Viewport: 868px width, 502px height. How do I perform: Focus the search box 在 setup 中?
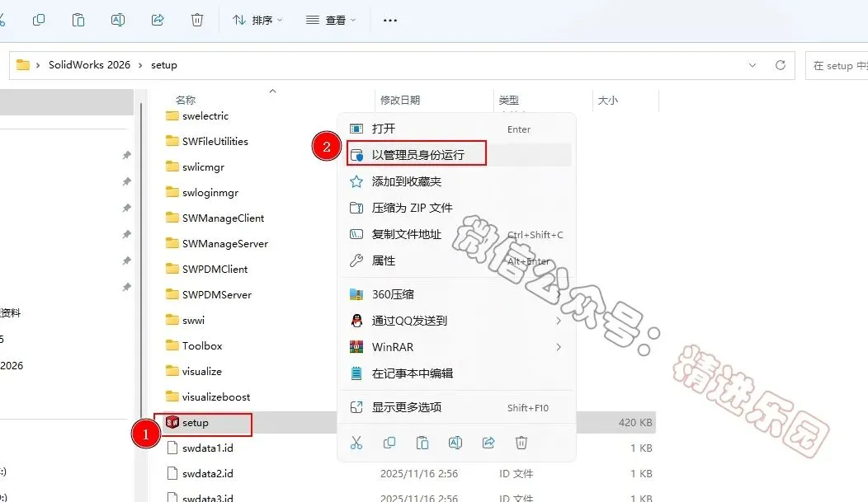[x=837, y=65]
